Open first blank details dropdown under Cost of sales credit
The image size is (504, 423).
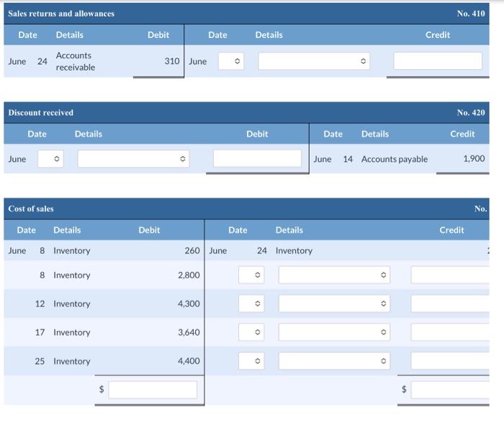coord(334,275)
